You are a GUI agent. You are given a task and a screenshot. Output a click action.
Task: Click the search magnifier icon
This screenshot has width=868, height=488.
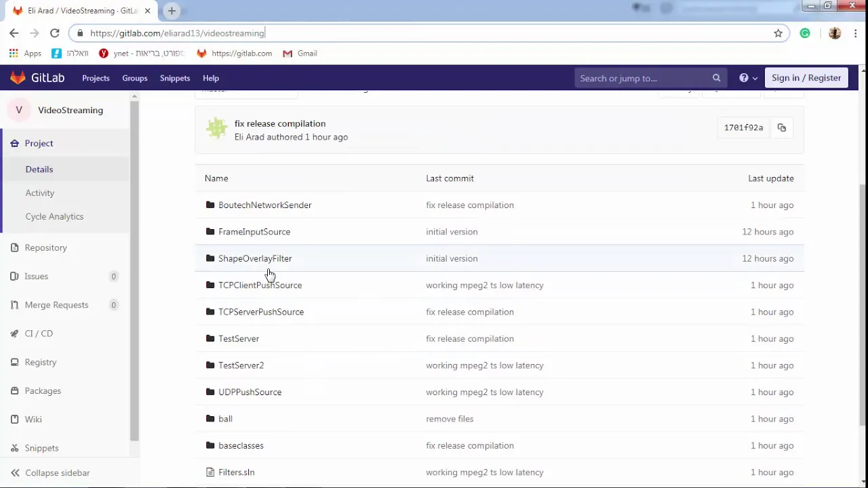click(x=716, y=78)
